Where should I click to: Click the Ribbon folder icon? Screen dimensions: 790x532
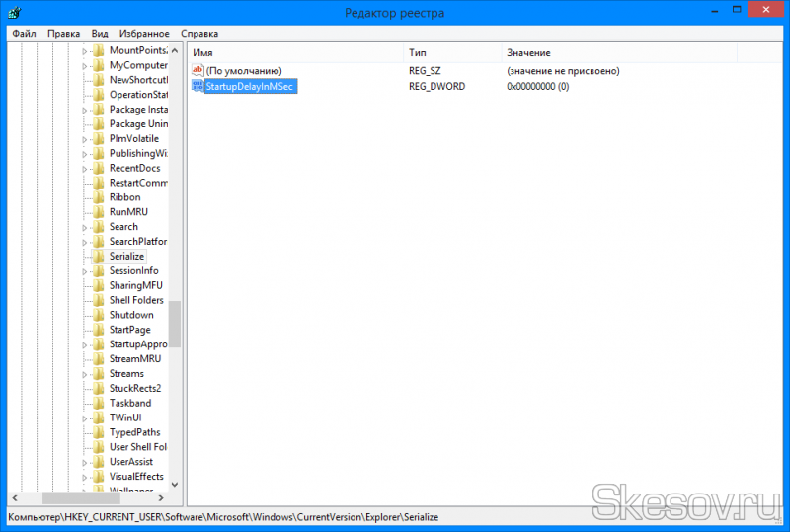pyautogui.click(x=99, y=197)
